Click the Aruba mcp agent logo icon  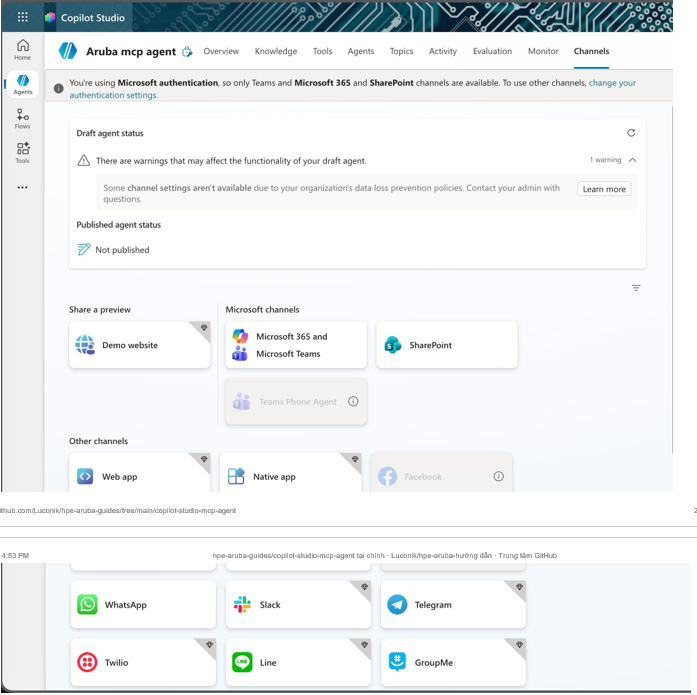pyautogui.click(x=68, y=51)
